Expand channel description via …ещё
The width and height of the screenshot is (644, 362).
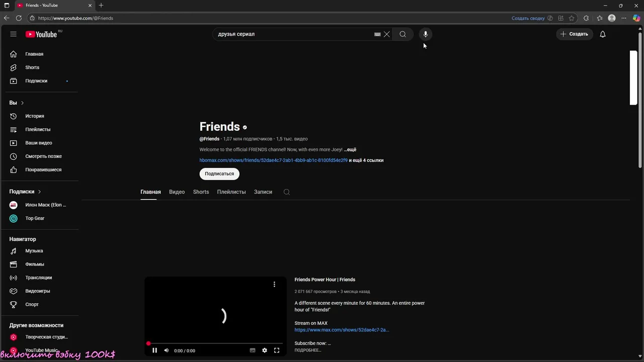(x=350, y=150)
